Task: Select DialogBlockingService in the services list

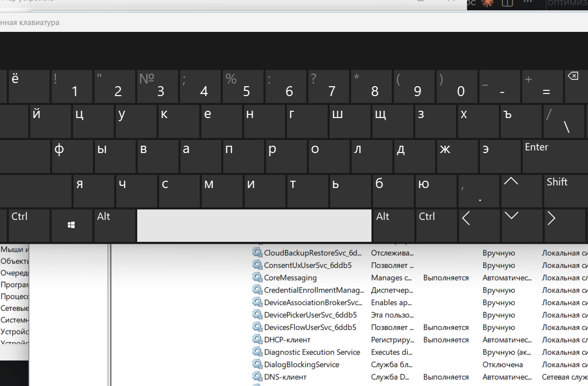Action: pyautogui.click(x=302, y=364)
